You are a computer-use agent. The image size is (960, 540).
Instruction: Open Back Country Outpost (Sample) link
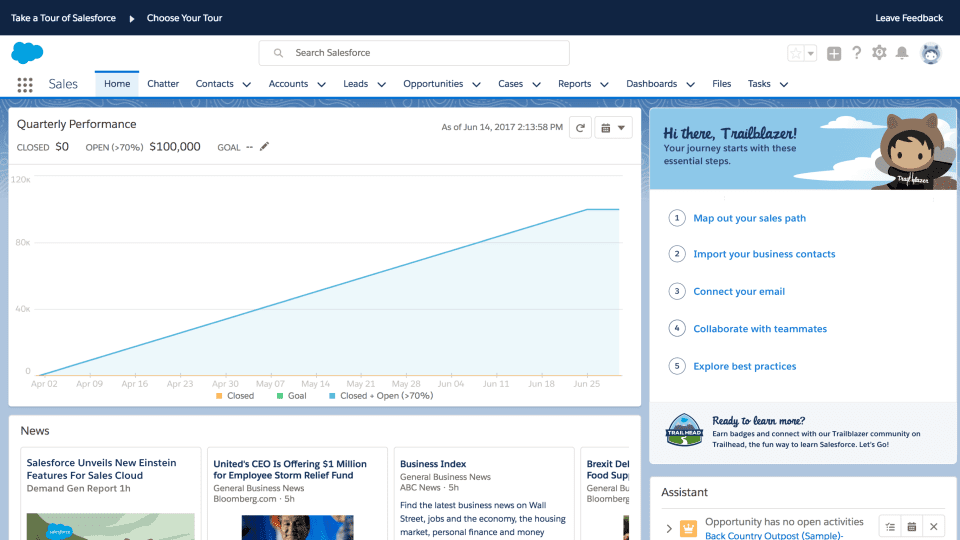click(774, 535)
